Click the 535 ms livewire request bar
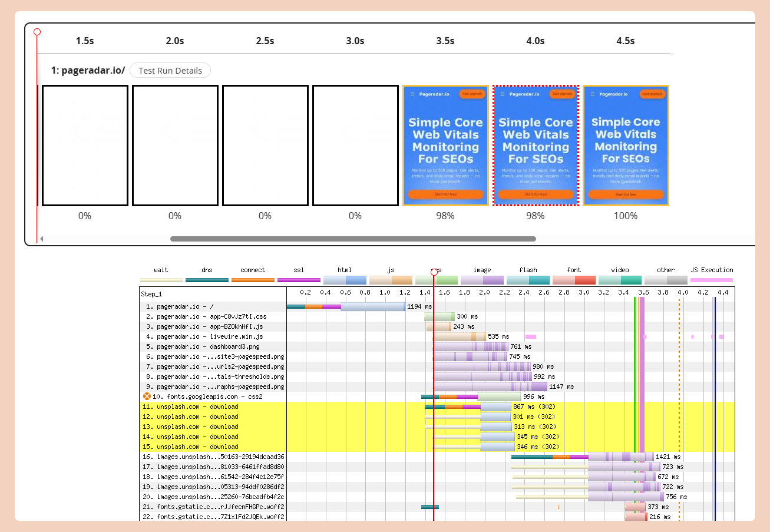The image size is (770, 532). pos(460,337)
